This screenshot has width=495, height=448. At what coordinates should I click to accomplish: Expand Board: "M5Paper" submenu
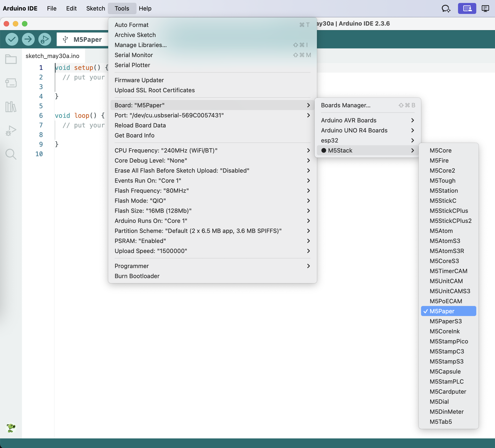212,105
